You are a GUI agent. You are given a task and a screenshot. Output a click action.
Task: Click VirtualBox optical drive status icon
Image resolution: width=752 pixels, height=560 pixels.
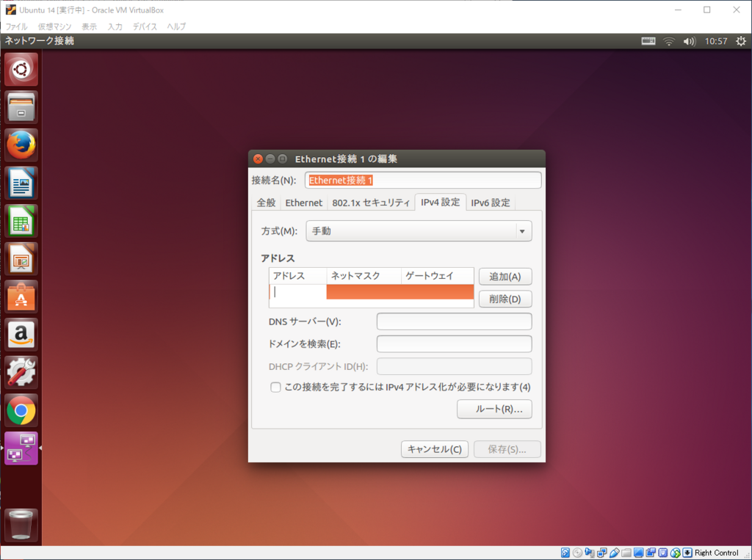coord(577,553)
